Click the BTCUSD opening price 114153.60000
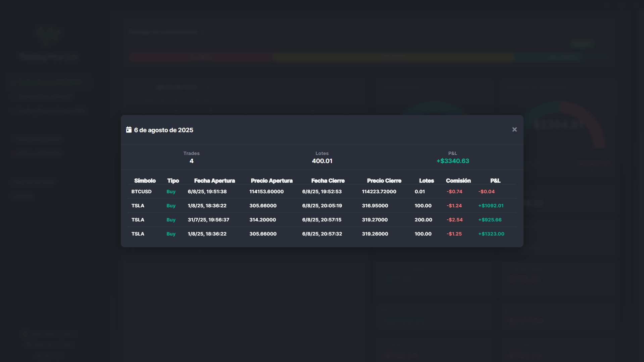 pos(266,192)
